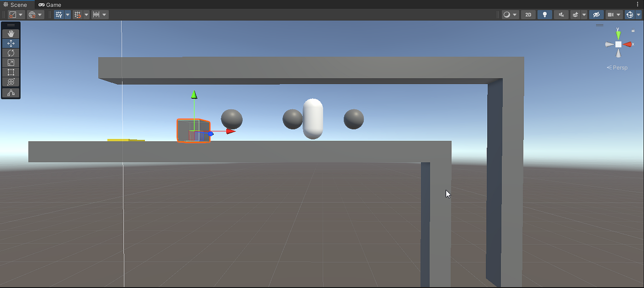Open the pivot/center dropdown arrow
This screenshot has width=644, height=288.
tap(21, 15)
